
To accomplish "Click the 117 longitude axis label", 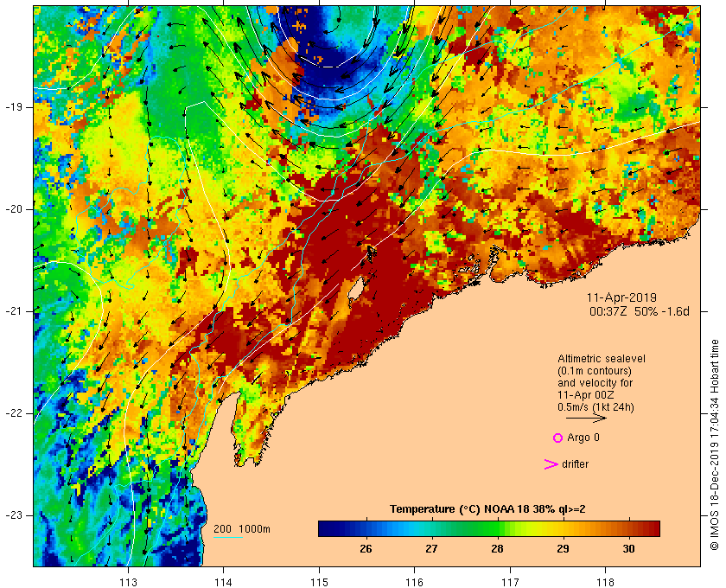I will 510,581.
